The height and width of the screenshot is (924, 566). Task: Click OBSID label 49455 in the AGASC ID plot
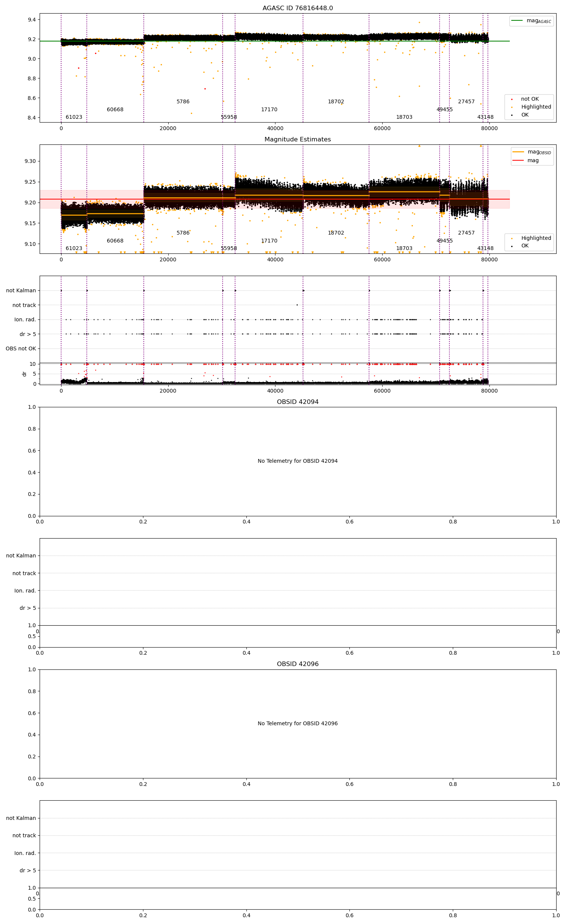(x=444, y=110)
